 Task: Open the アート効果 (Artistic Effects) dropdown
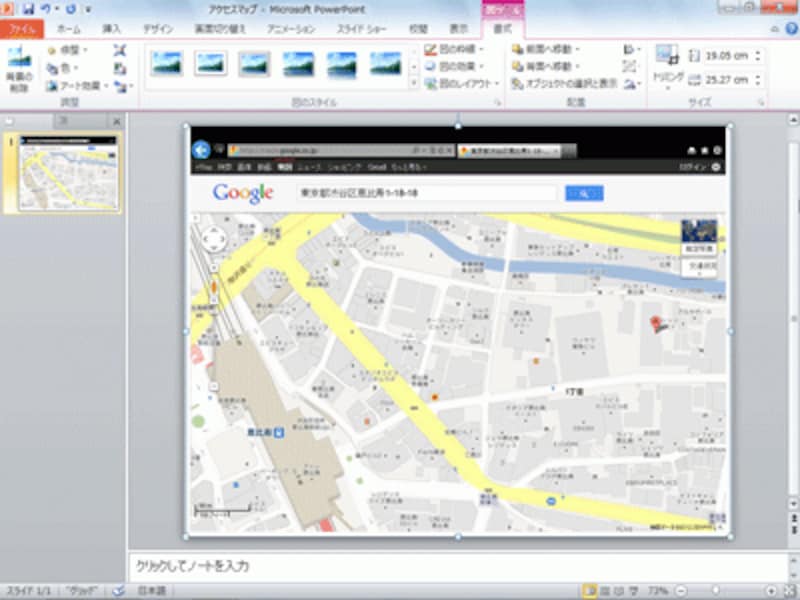(77, 86)
